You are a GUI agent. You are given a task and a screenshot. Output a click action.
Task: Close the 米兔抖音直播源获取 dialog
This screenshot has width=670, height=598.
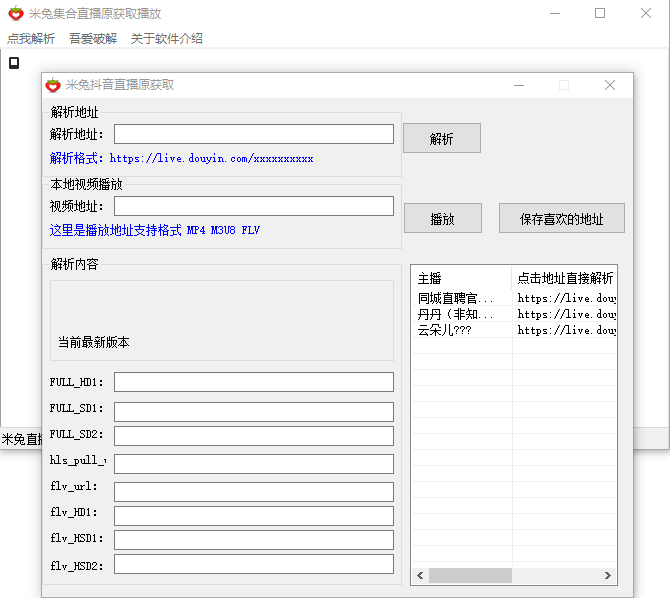pyautogui.click(x=610, y=85)
